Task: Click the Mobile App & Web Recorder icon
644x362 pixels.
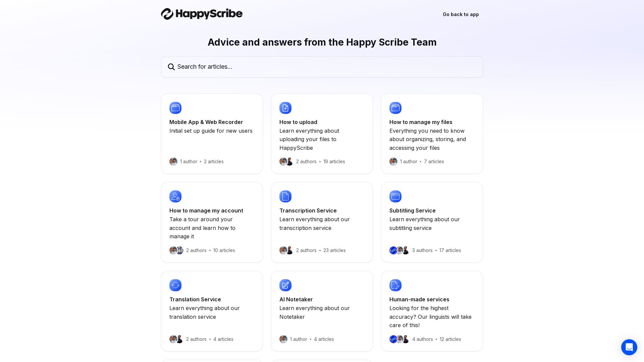Action: 175,108
